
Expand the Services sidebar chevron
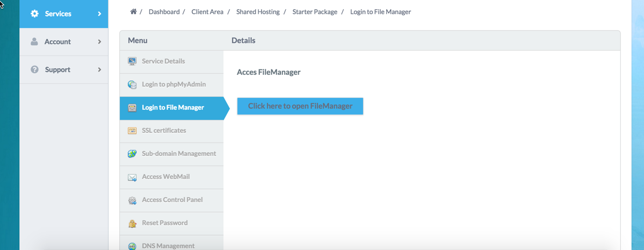tap(99, 13)
